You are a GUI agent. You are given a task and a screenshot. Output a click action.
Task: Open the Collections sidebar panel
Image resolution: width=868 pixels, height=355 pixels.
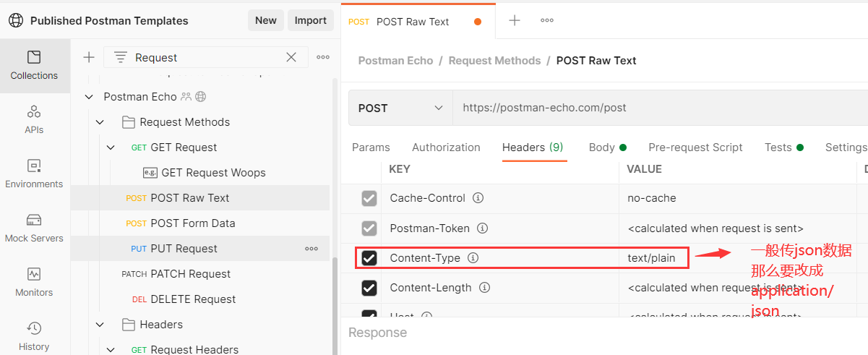(34, 65)
